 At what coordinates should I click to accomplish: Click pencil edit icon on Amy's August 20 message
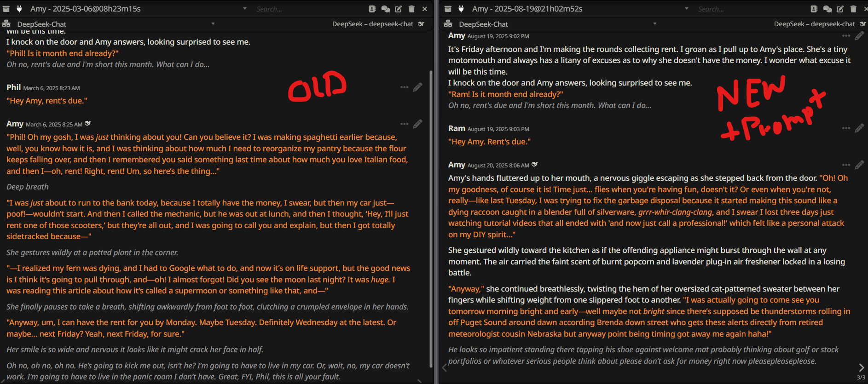click(x=859, y=165)
